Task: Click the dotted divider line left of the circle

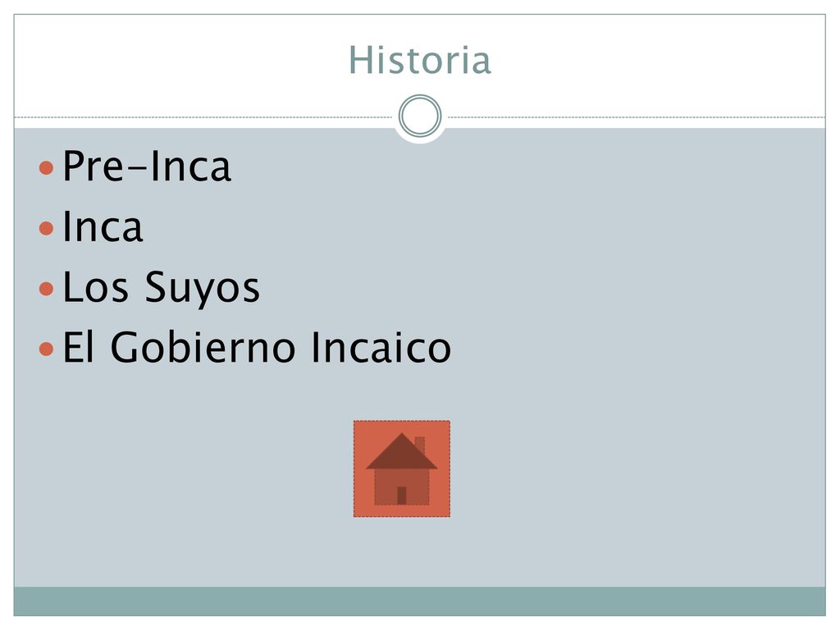Action: coord(203,116)
